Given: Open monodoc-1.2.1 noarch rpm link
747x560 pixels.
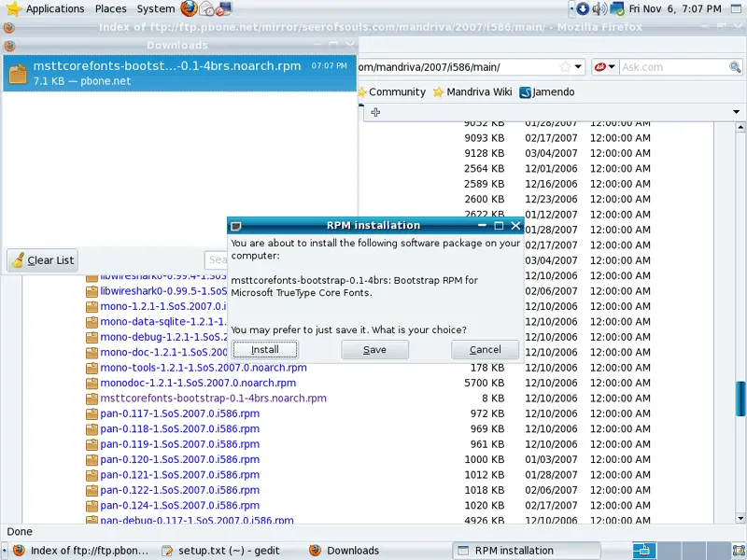Looking at the screenshot, I should pyautogui.click(x=198, y=383).
